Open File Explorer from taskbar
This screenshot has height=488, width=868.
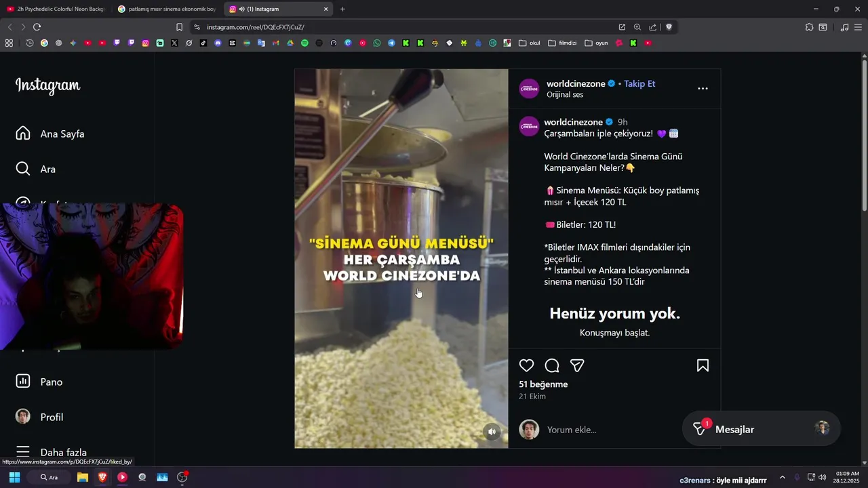(x=82, y=477)
